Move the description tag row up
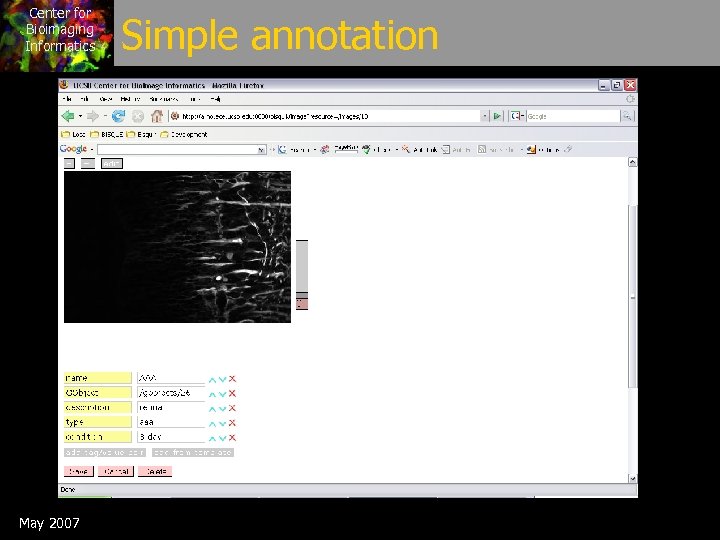The height and width of the screenshot is (540, 720). [212, 409]
